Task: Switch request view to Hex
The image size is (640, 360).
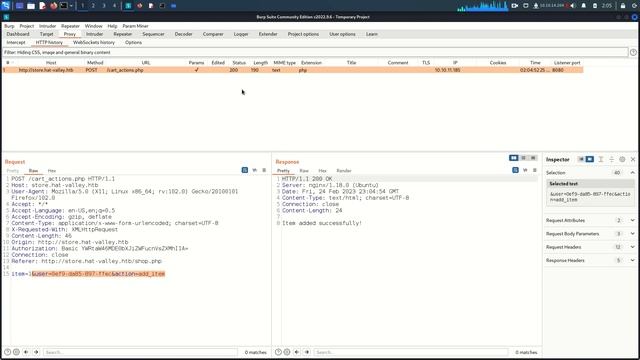Action: (52, 171)
